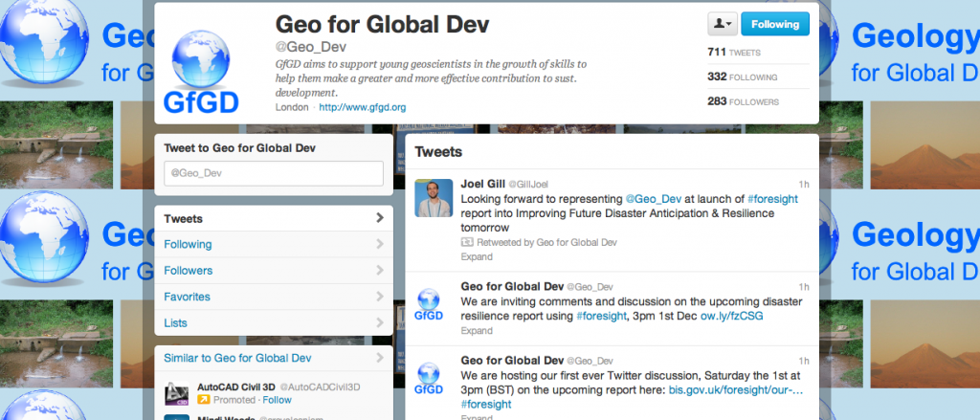Open Geo for Global Dev name on Twitter discussion tweet
Screen dimensions: 980x420
click(x=512, y=361)
